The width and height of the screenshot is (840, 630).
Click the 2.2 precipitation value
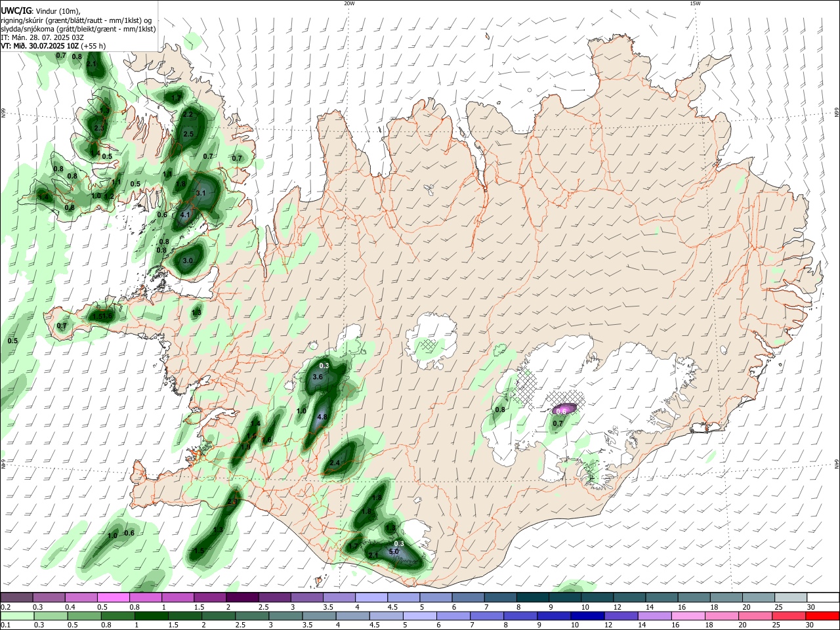pyautogui.click(x=188, y=114)
